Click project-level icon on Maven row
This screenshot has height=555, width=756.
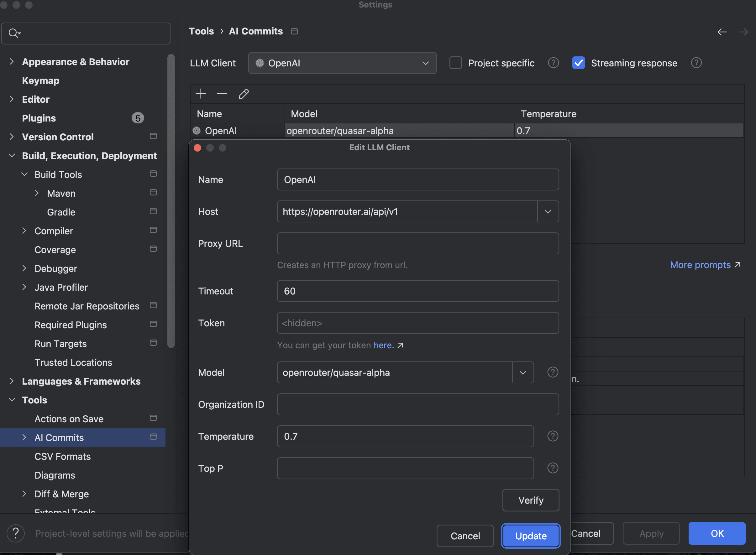tap(153, 193)
